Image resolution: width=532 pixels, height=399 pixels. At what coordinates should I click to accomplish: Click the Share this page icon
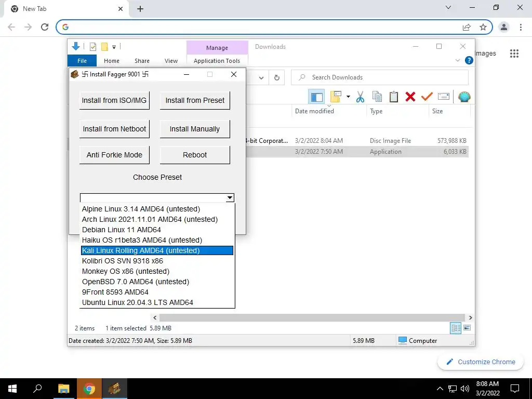point(467,27)
